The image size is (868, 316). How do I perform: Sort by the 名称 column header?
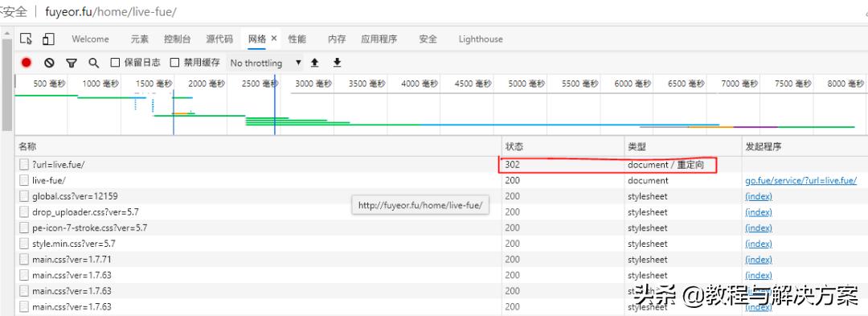click(x=258, y=146)
